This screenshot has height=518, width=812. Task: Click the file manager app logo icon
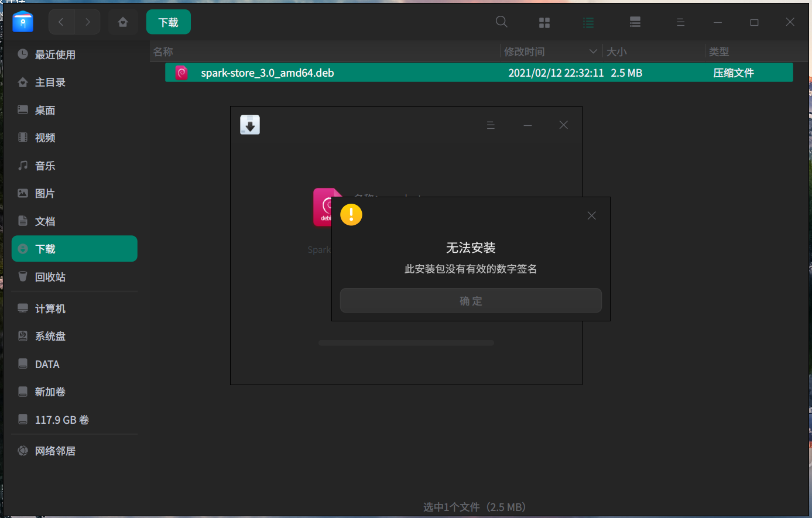[x=23, y=22]
